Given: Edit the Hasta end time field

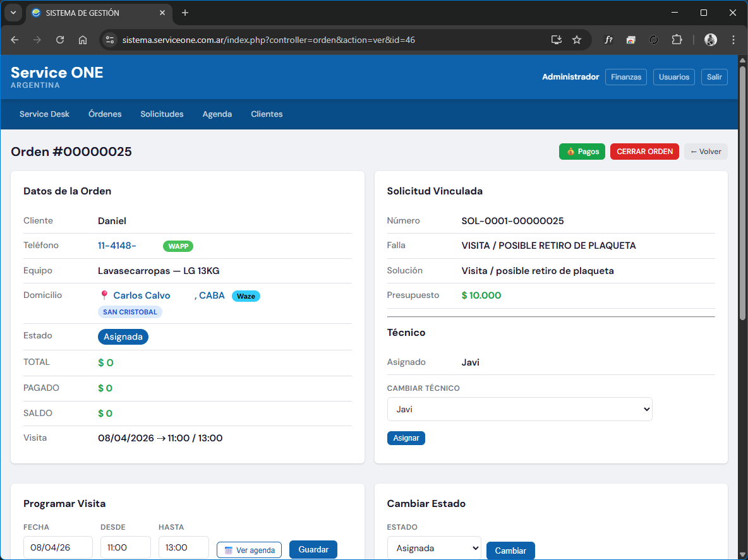Looking at the screenshot, I should click(184, 547).
